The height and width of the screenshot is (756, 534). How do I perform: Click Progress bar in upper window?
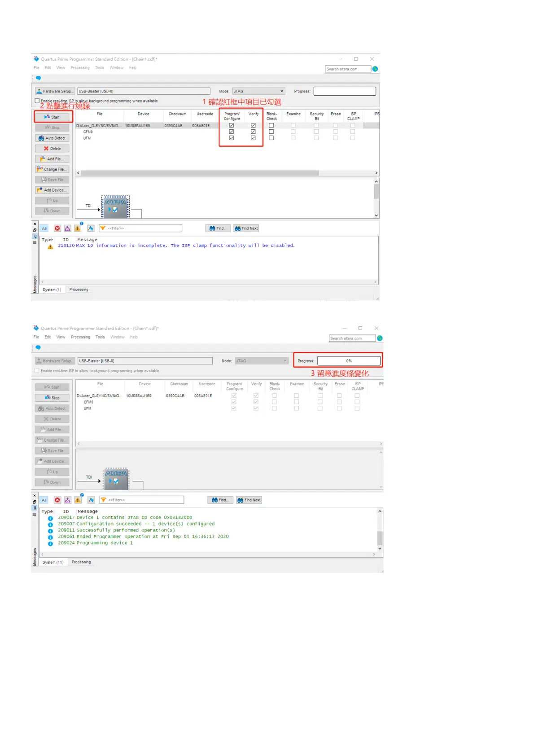click(x=345, y=91)
